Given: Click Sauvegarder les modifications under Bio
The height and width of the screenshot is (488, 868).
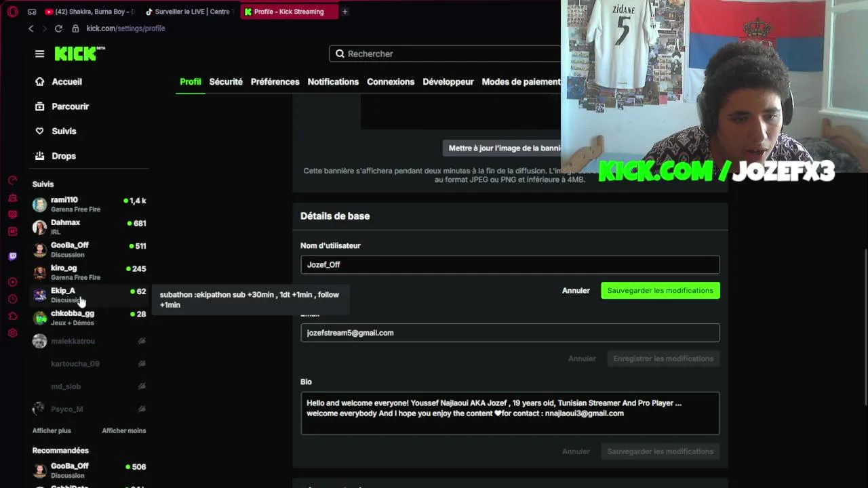Looking at the screenshot, I should pyautogui.click(x=660, y=451).
